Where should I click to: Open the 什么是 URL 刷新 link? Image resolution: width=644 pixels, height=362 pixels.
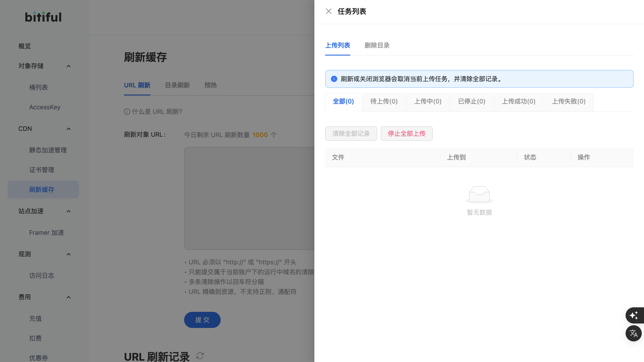(157, 112)
